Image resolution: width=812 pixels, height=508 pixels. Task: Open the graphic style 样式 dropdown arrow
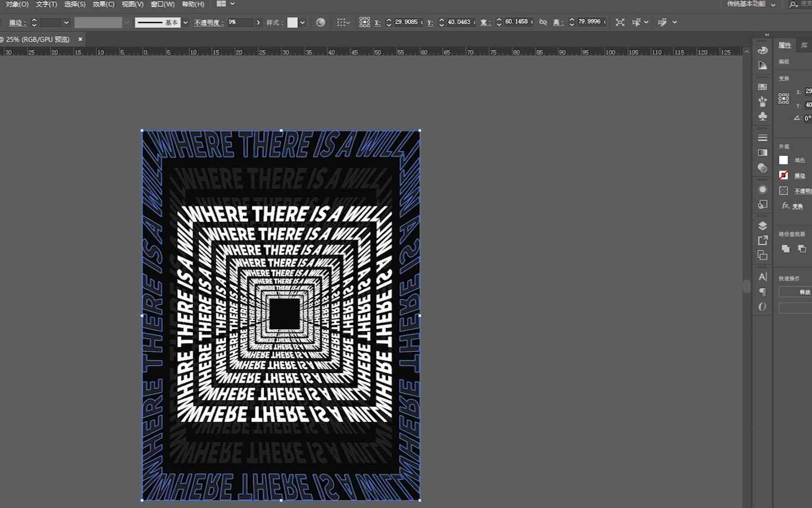pyautogui.click(x=303, y=22)
